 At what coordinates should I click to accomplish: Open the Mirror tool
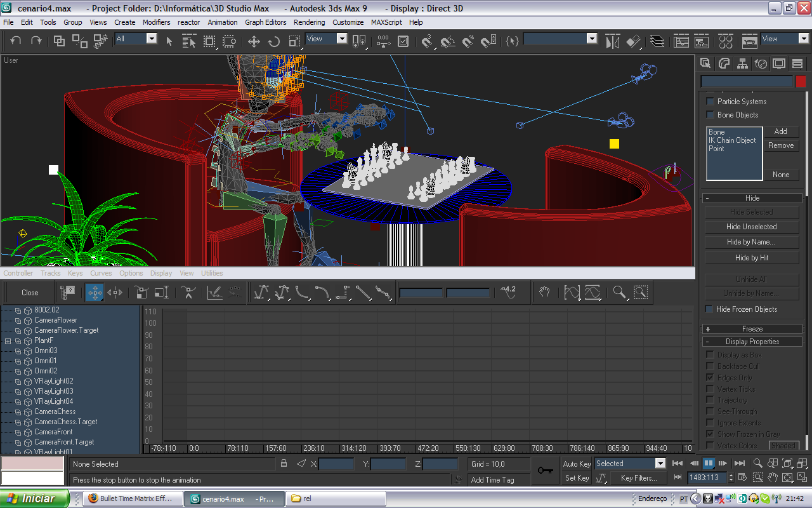pyautogui.click(x=612, y=41)
